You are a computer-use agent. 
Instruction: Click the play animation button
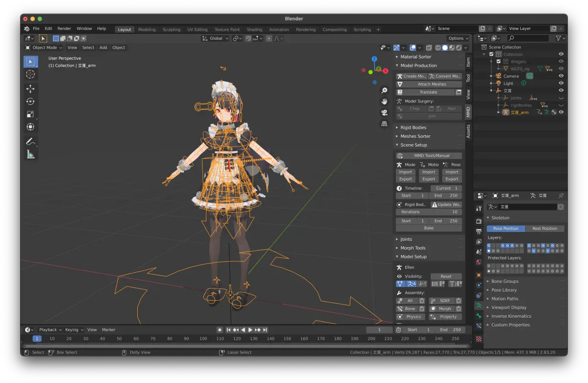point(250,330)
